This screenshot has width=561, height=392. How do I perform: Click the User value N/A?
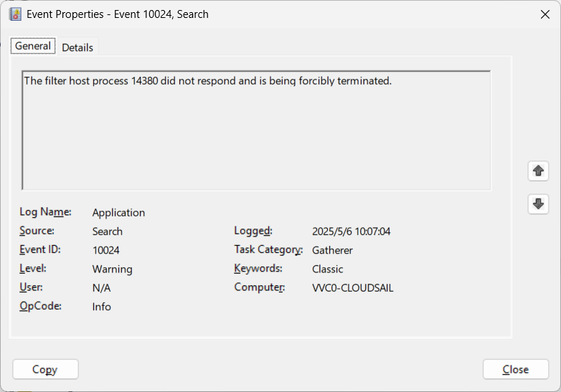[102, 288]
